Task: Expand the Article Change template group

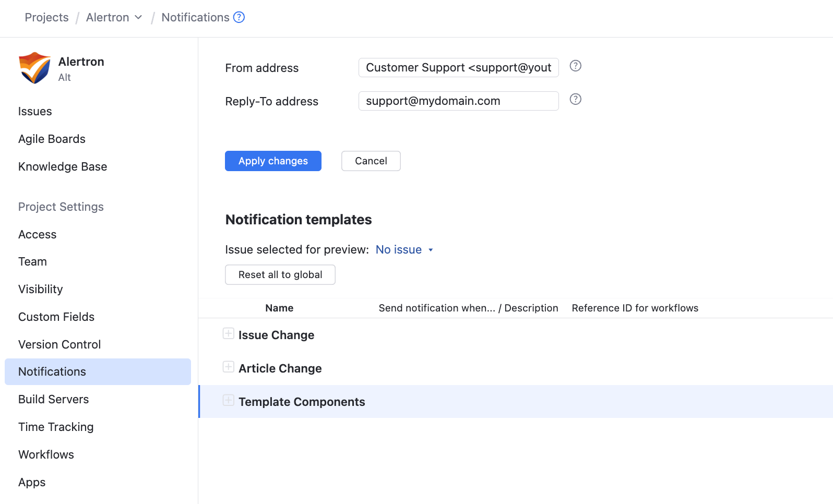Action: point(229,367)
